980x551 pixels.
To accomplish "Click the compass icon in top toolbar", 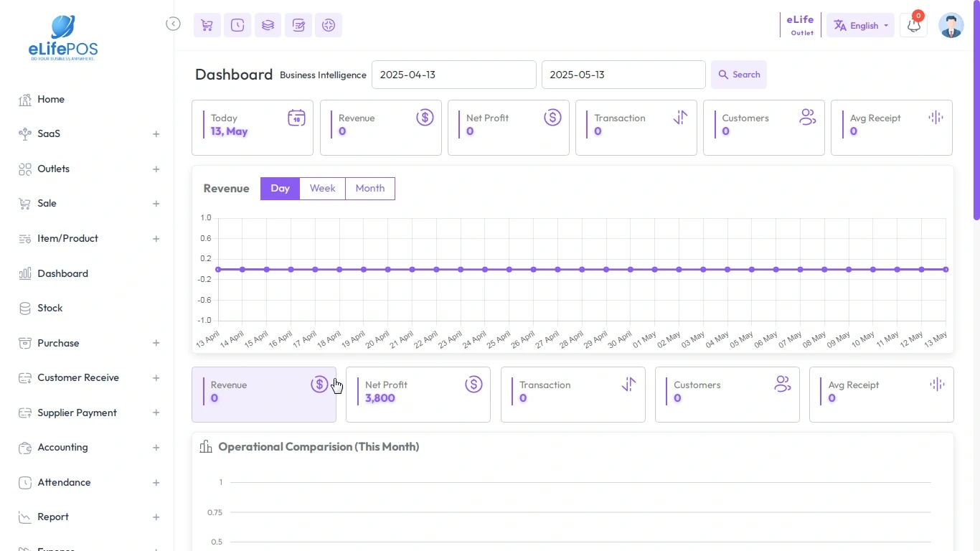I will tap(329, 25).
